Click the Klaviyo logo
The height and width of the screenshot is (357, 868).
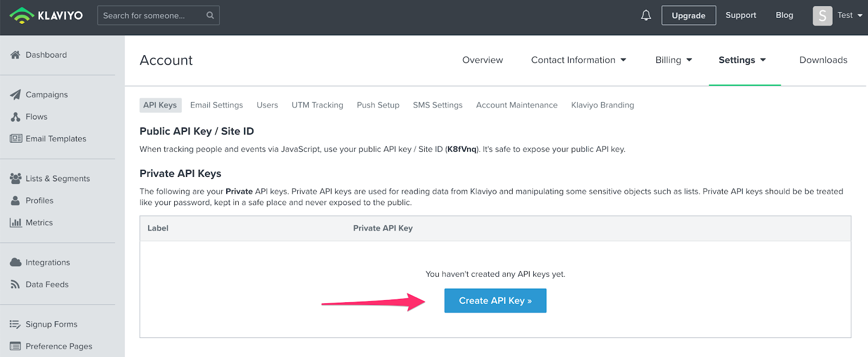click(47, 15)
